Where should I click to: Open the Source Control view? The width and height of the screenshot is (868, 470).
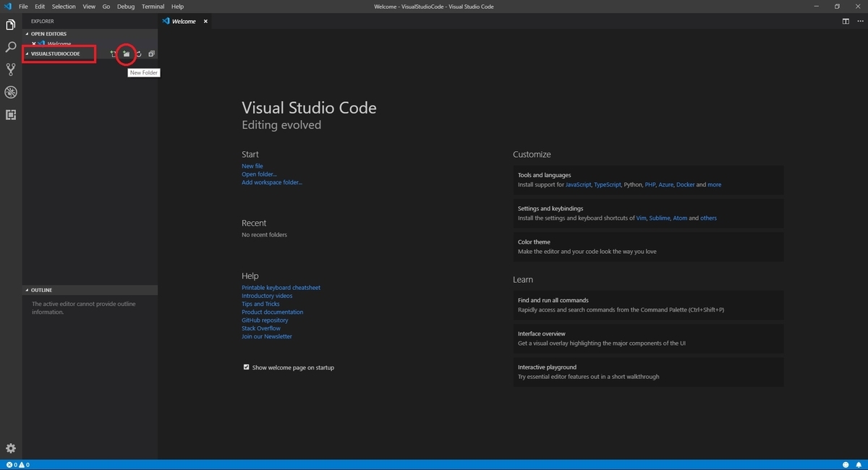coord(11,69)
